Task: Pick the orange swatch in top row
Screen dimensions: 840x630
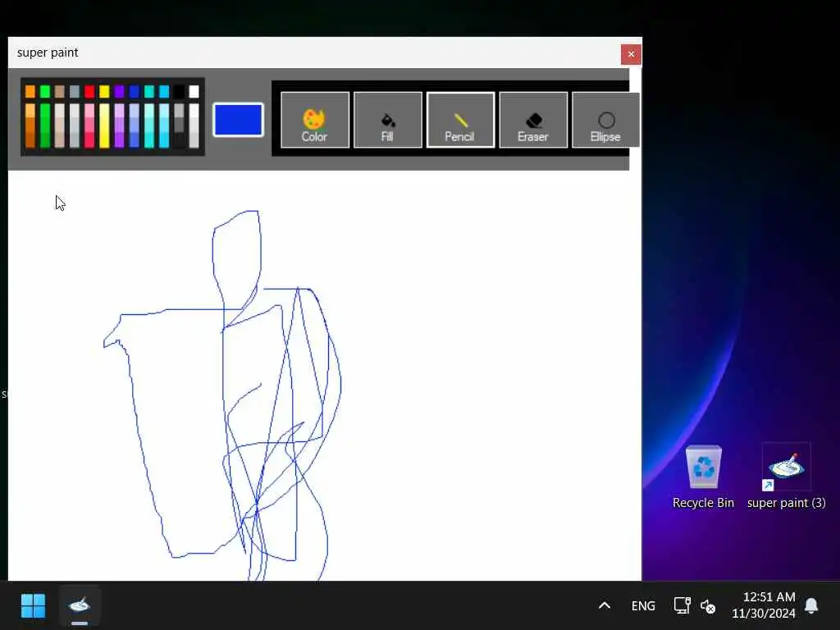Action: (x=30, y=92)
